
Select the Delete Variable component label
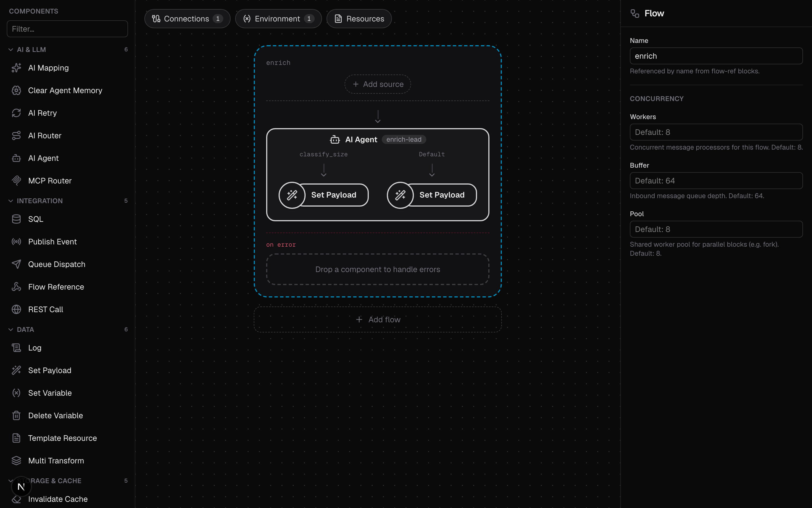pos(55,415)
